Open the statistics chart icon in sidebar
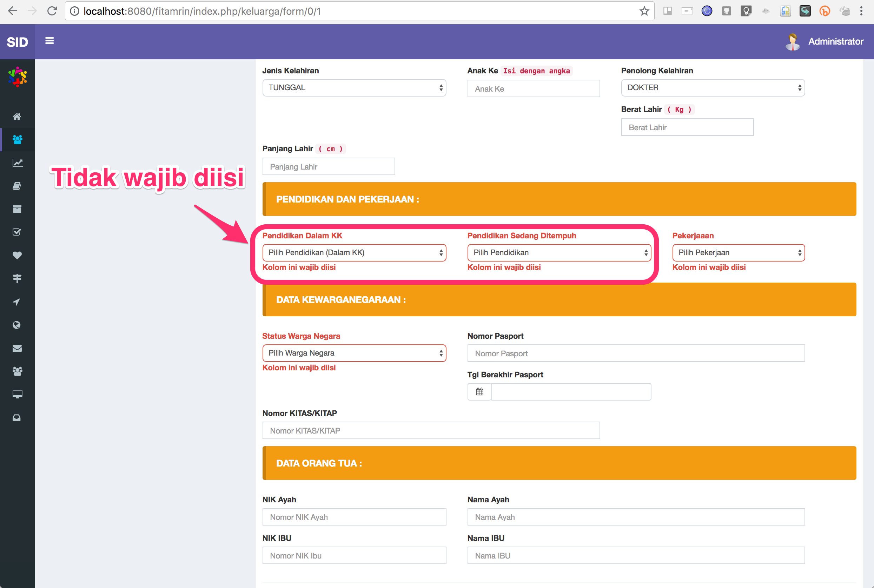Image resolution: width=874 pixels, height=588 pixels. pyautogui.click(x=17, y=163)
